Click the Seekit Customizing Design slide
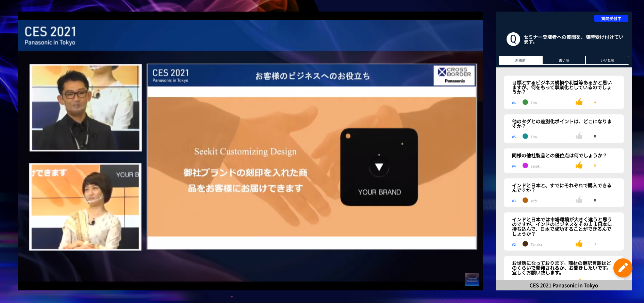The width and height of the screenshot is (644, 303). (312, 157)
